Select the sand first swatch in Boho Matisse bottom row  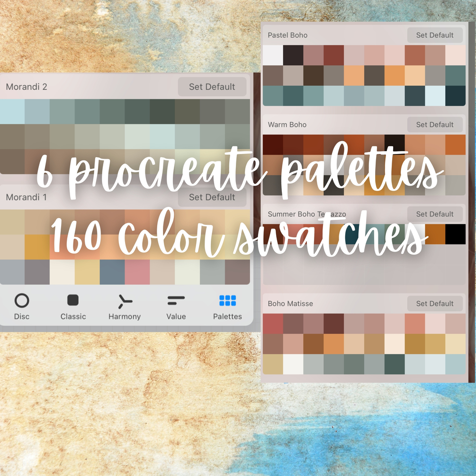pyautogui.click(x=273, y=364)
